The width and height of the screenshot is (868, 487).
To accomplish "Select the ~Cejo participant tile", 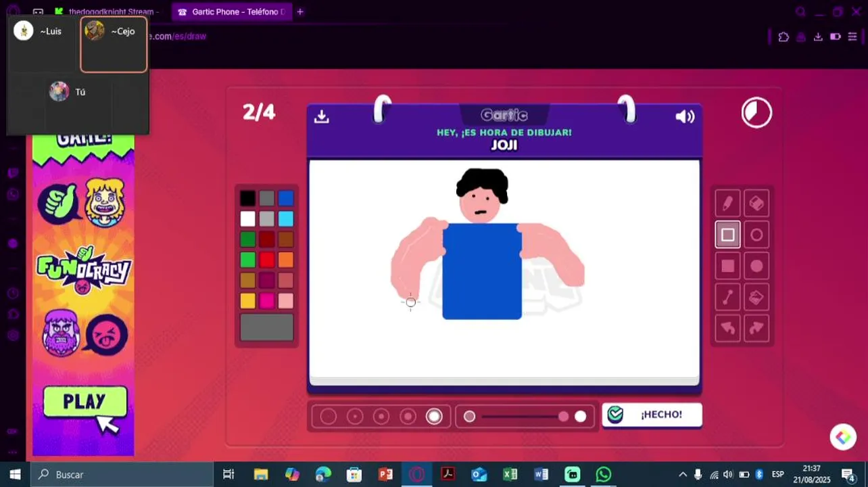I will pos(114,44).
